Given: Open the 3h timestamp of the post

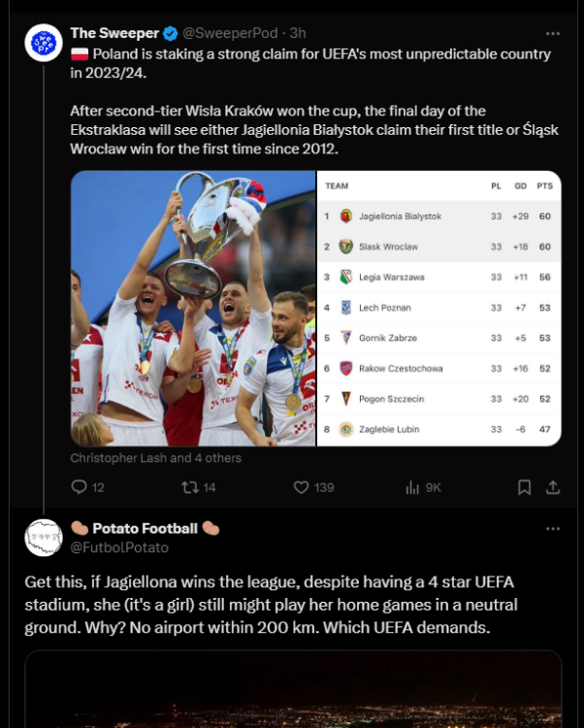Looking at the screenshot, I should pos(295,33).
